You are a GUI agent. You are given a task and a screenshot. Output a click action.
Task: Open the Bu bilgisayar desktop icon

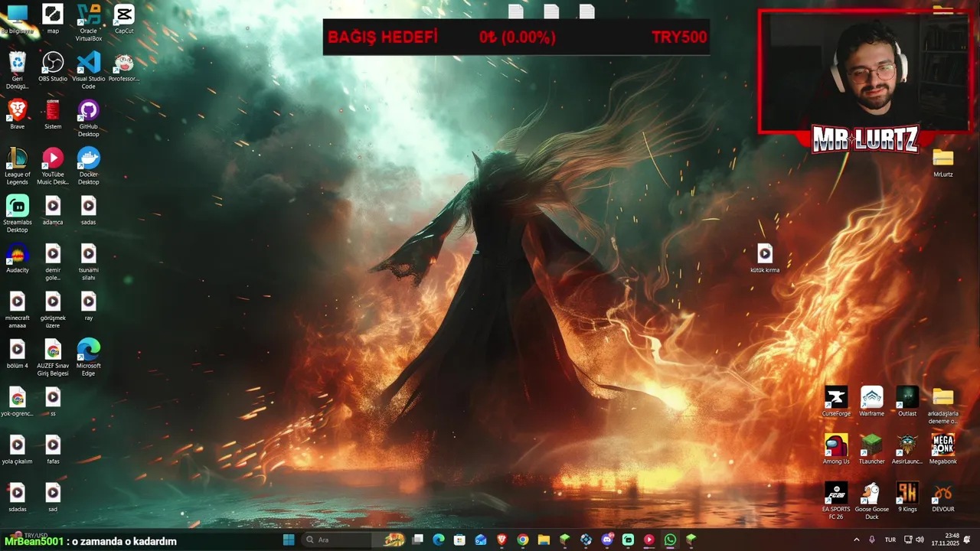(17, 18)
